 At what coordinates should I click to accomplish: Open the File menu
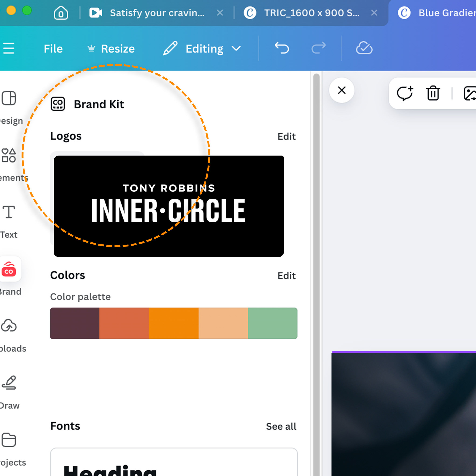[53, 49]
